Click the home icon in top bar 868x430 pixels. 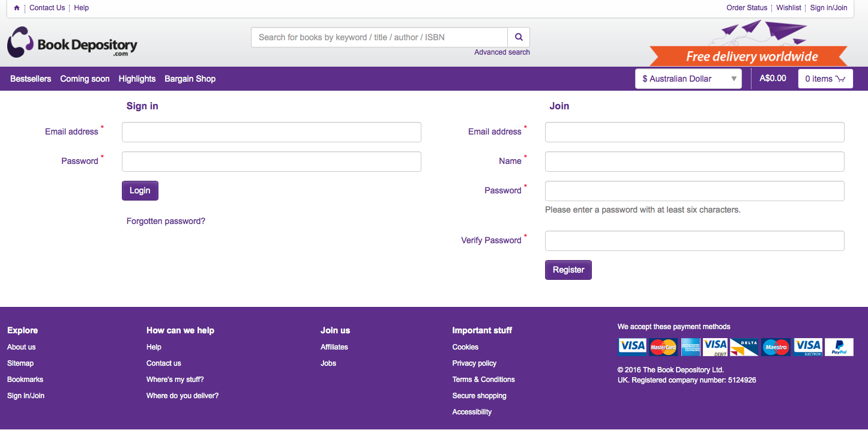click(x=17, y=8)
